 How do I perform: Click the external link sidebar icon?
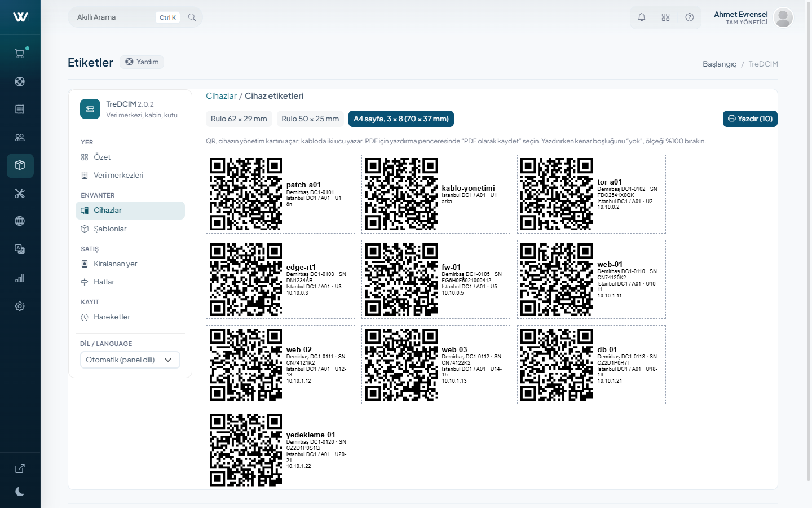(x=20, y=468)
